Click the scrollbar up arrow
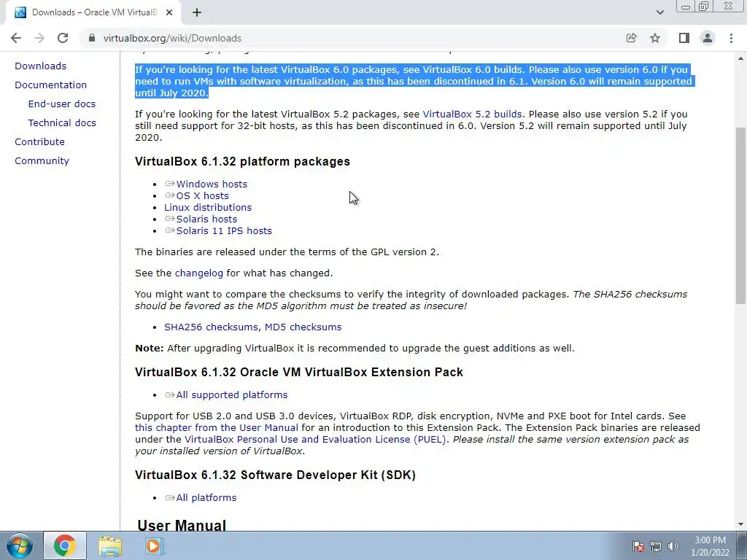This screenshot has height=560, width=747. pos(740,58)
